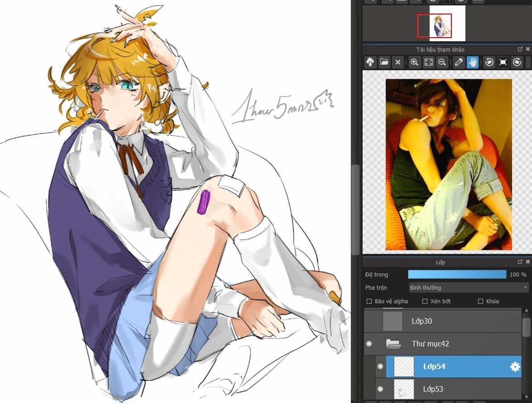Click Lớp54 layer thumbnail
Image resolution: width=532 pixels, height=403 pixels.
tap(404, 366)
